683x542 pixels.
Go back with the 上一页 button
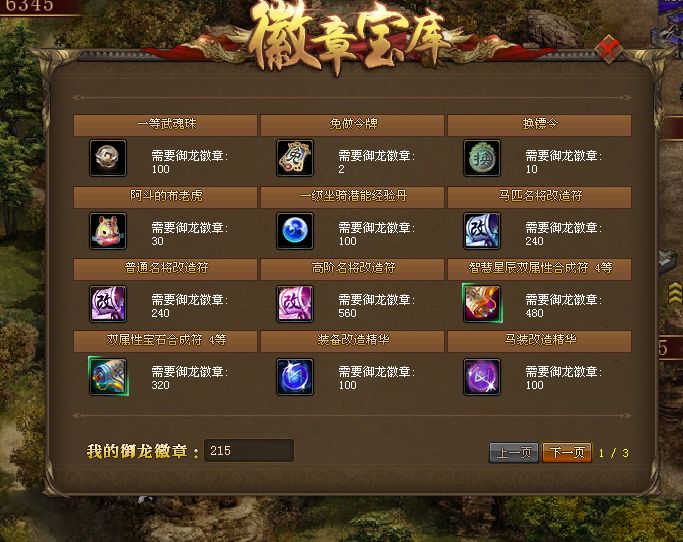(514, 453)
